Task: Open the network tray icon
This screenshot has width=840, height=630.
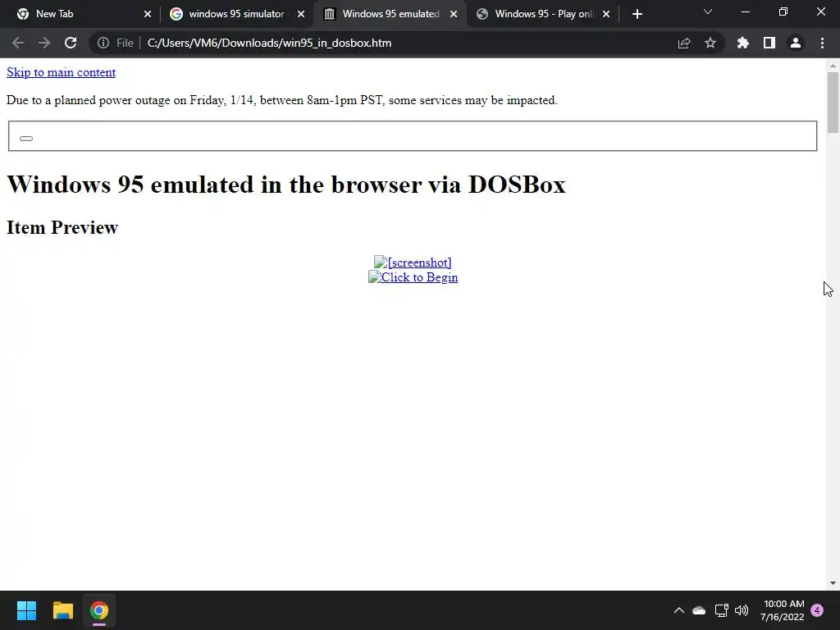Action: point(722,610)
